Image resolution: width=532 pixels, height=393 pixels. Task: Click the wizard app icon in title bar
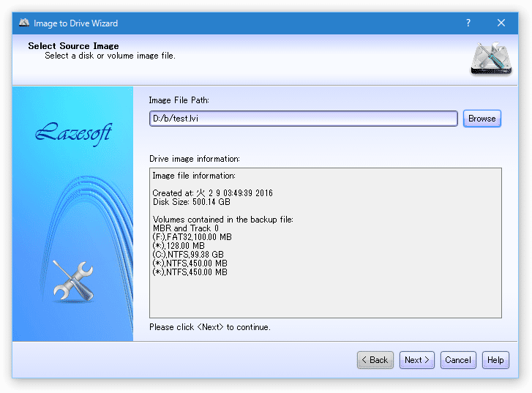tap(24, 23)
